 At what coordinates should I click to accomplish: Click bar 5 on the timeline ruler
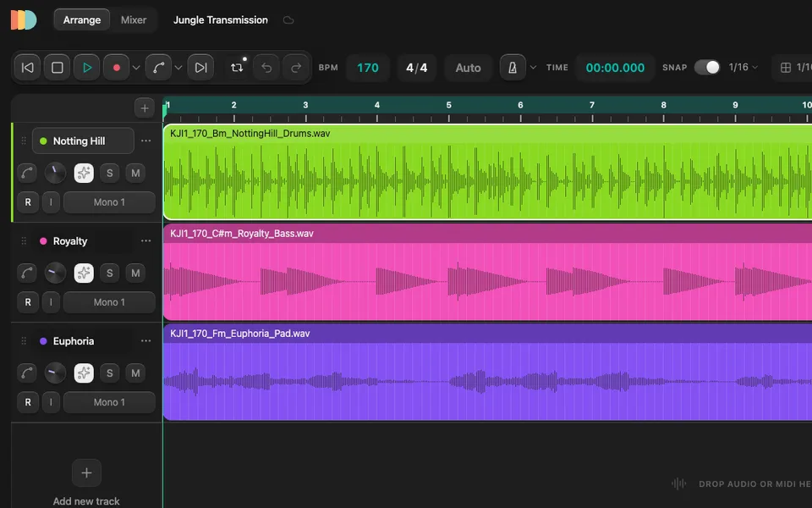[x=448, y=105]
